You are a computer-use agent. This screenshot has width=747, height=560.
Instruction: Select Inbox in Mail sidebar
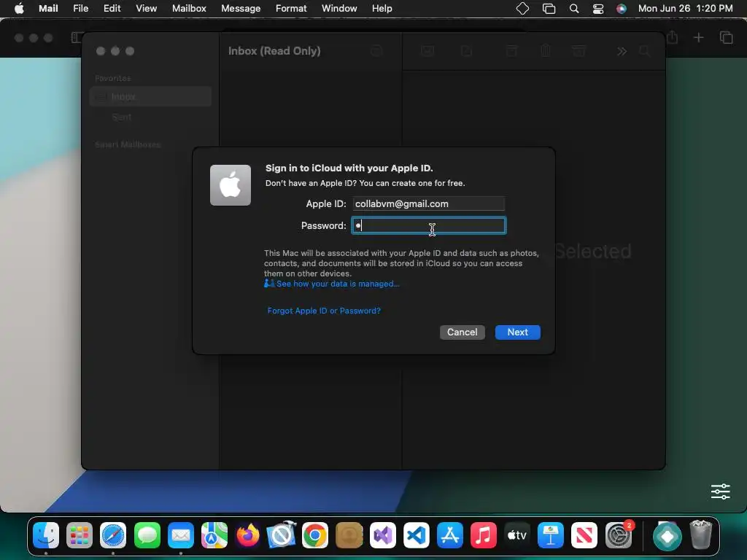click(x=150, y=97)
